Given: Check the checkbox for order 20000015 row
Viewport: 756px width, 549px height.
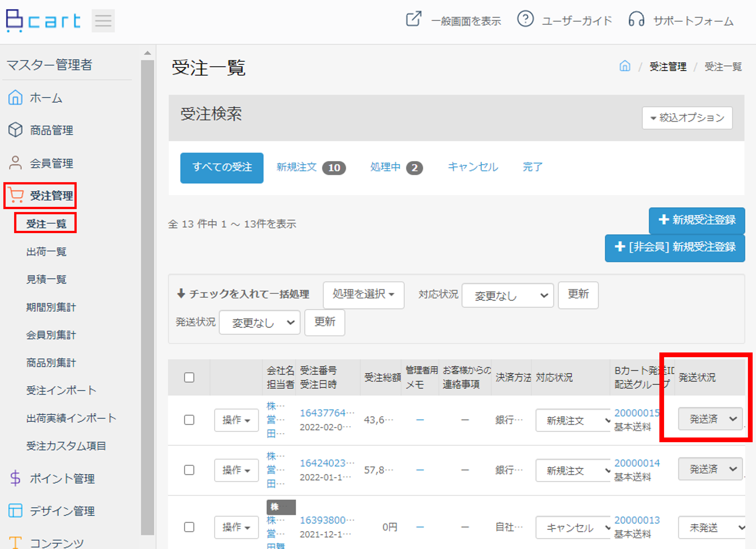Looking at the screenshot, I should [189, 420].
